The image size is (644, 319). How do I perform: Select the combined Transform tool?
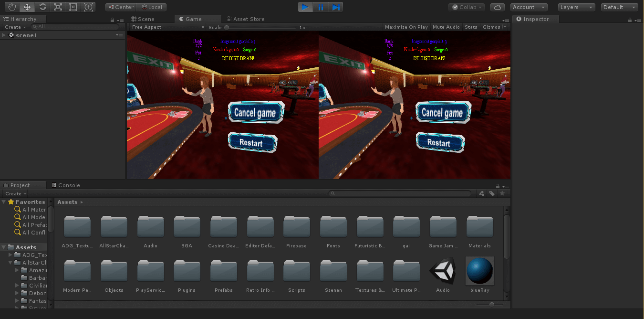tap(88, 7)
